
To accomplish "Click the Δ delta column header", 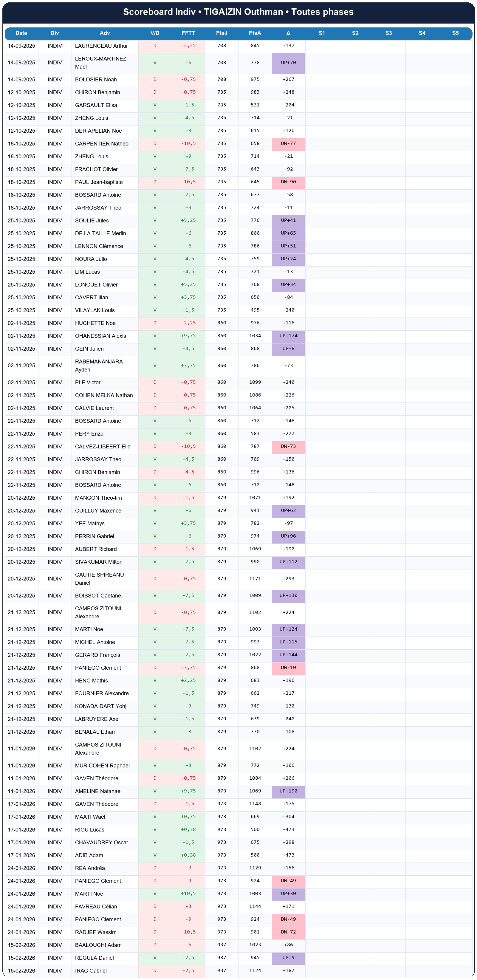I will (288, 33).
